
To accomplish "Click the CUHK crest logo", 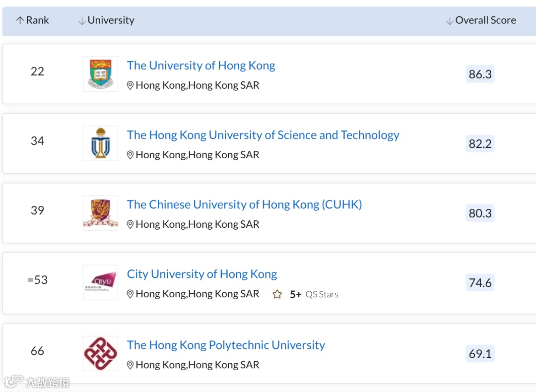I will pos(100,213).
